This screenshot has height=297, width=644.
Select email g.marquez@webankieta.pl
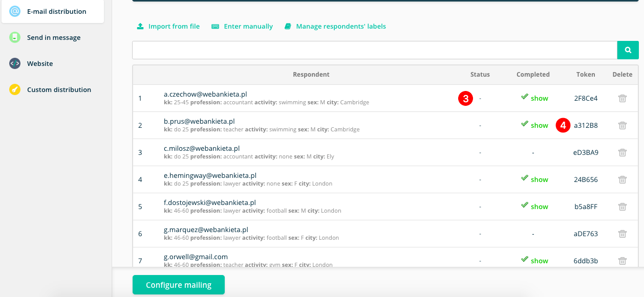point(206,230)
